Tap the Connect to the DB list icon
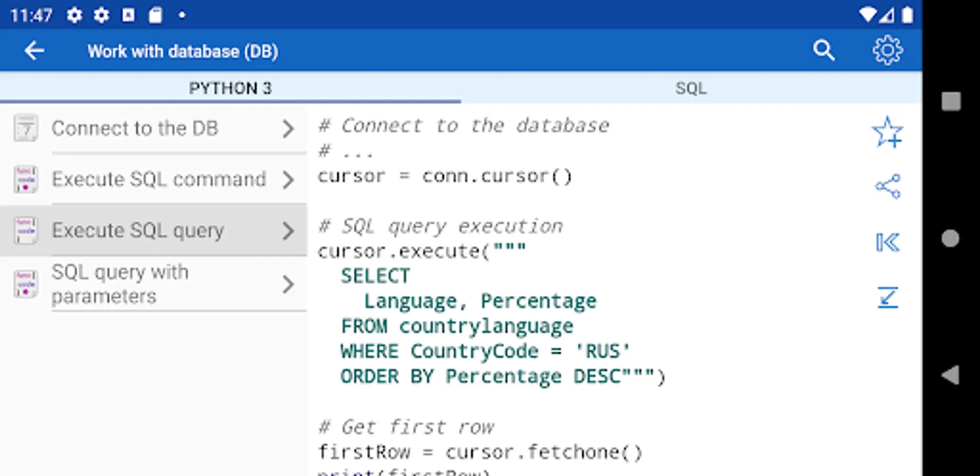This screenshot has width=980, height=476. coord(25,128)
